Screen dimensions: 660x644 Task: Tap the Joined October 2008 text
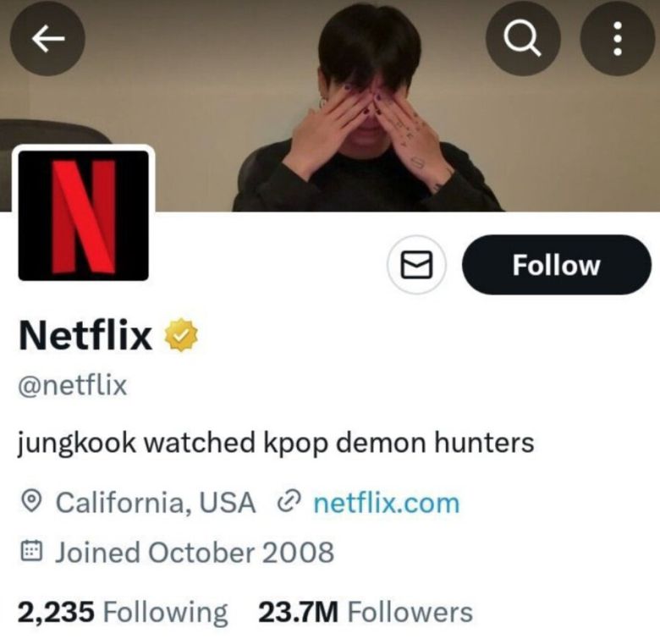195,553
